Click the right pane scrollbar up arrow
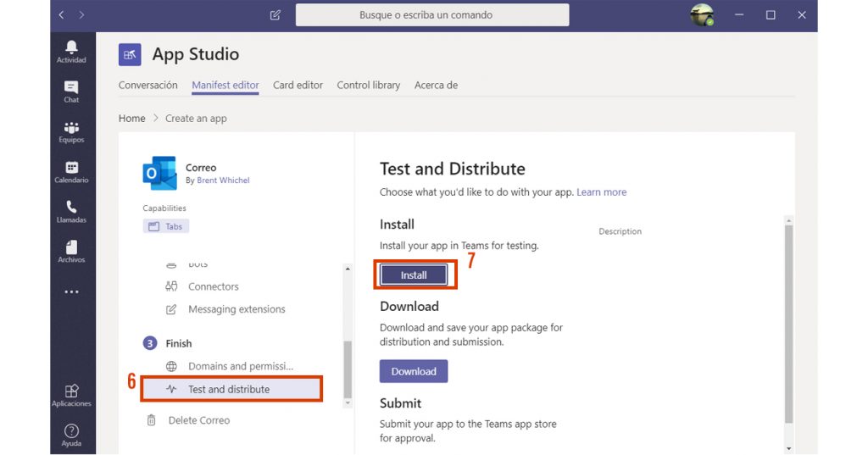This screenshot has height=455, width=868. pyautogui.click(x=789, y=220)
